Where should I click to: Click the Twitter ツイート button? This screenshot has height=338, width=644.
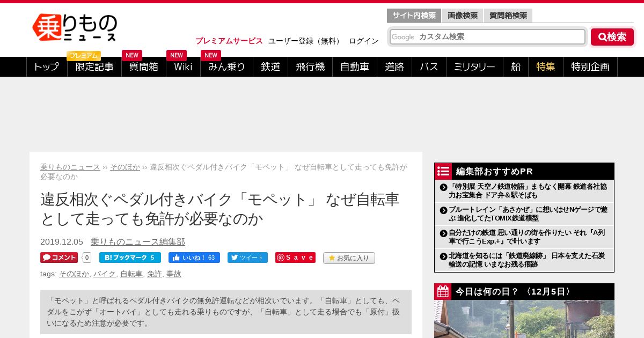click(247, 258)
